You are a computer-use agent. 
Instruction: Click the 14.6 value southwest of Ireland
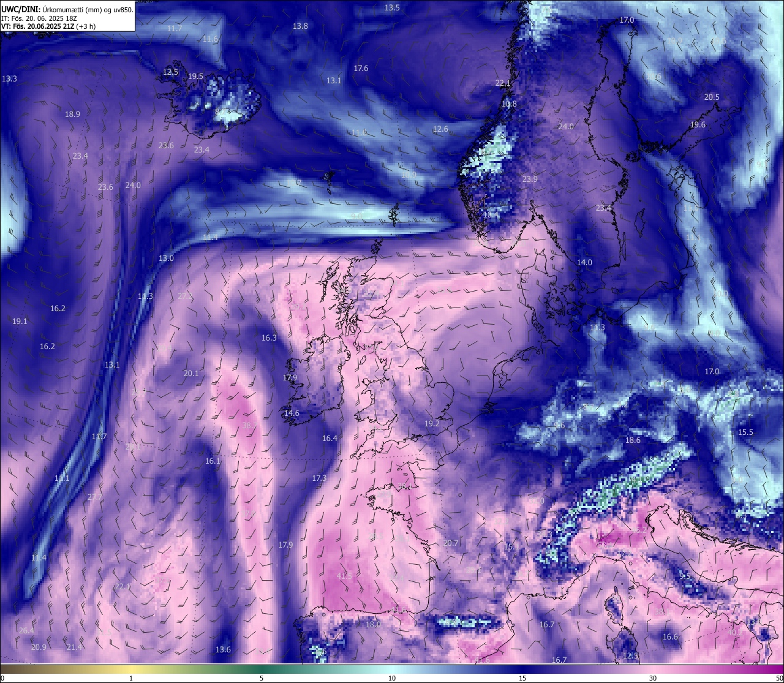click(x=292, y=413)
